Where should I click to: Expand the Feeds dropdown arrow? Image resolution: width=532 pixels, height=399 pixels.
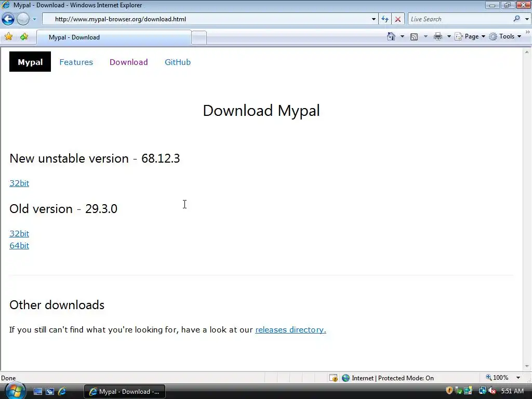[x=425, y=36]
